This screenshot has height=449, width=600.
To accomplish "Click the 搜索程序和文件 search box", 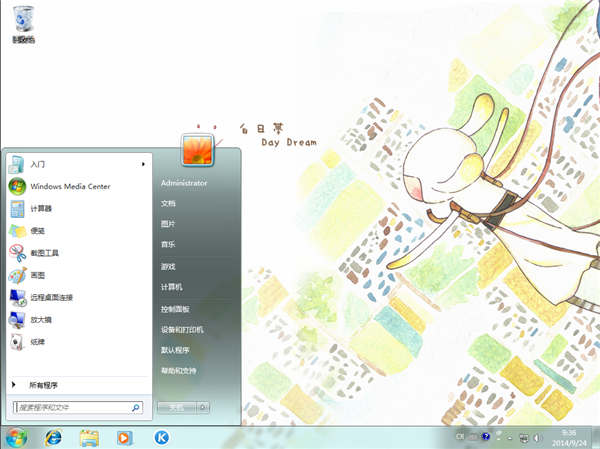I will tap(72, 408).
